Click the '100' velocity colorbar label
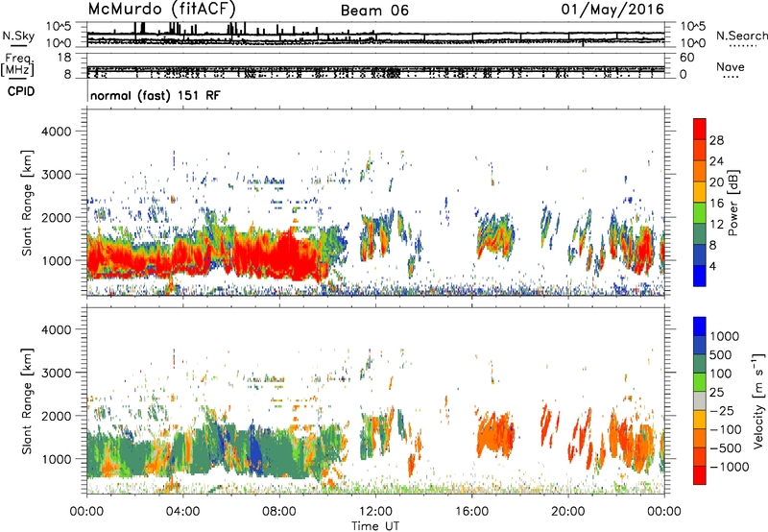 (721, 374)
